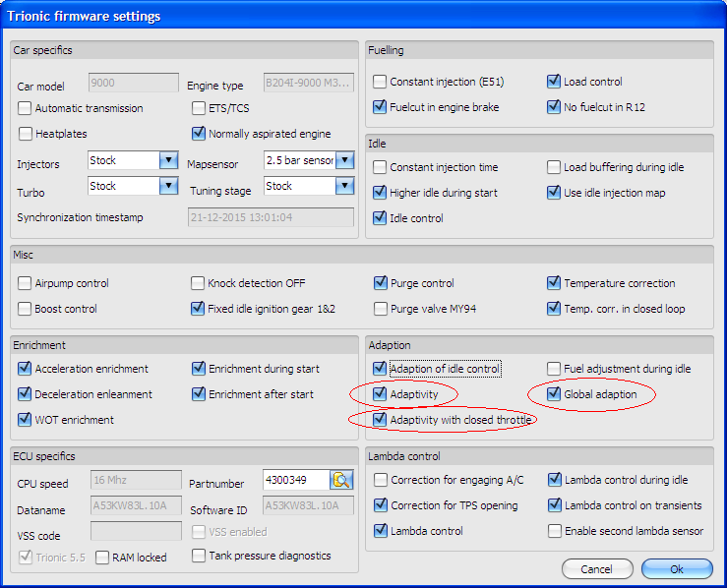Enable Tank pressure diagnostics
The image size is (727, 588).
click(199, 556)
